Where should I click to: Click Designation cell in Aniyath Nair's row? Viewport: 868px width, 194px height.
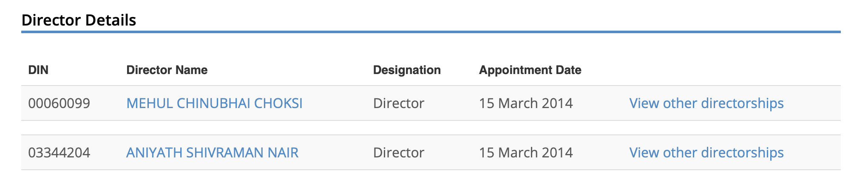click(x=398, y=153)
